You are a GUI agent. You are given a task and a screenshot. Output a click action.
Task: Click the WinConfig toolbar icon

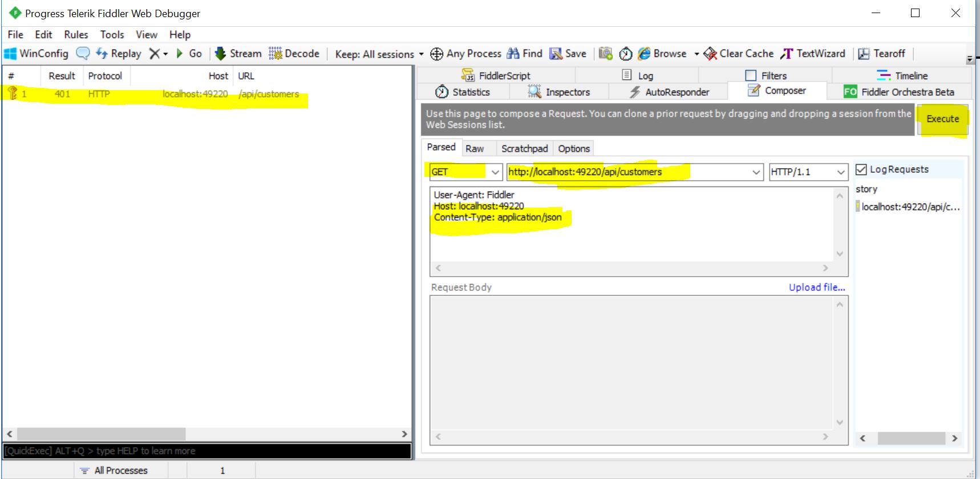coord(10,54)
